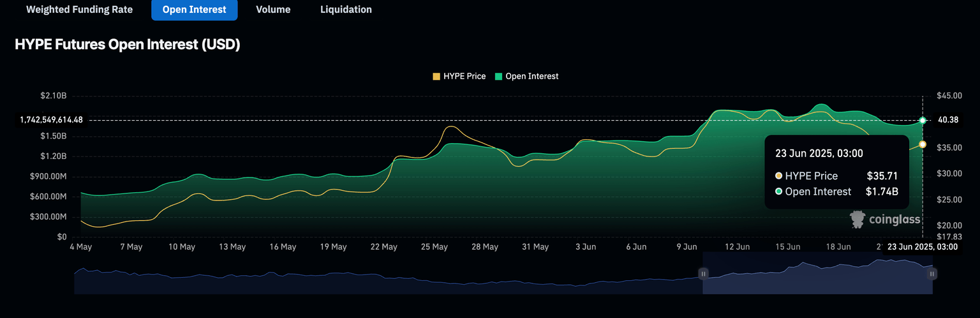Click the left range slider handle

coord(703,273)
